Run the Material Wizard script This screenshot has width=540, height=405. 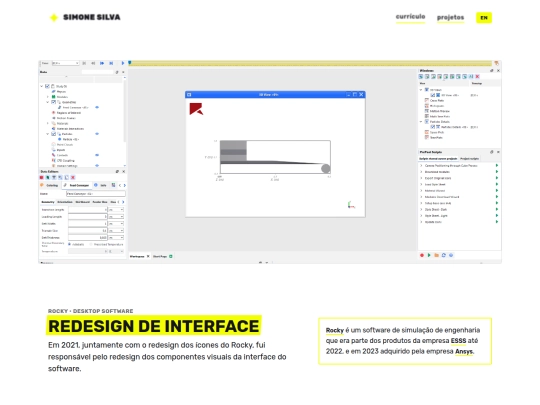tap(497, 190)
